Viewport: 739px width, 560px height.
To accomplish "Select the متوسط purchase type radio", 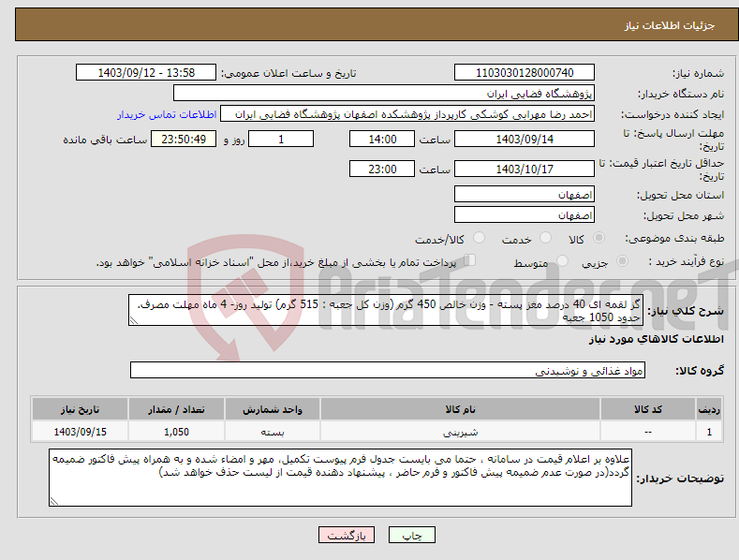I will tap(562, 260).
